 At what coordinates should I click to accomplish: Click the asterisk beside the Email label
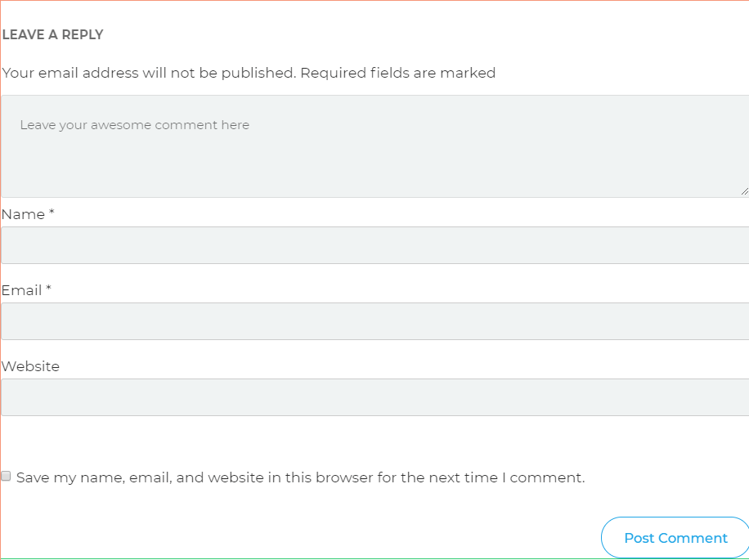pos(48,289)
